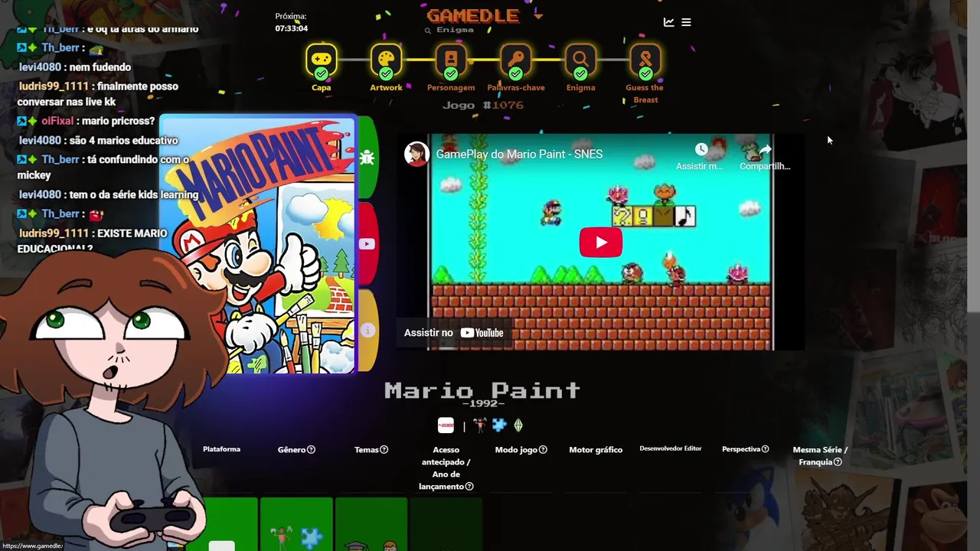
Task: Select the Personagem mode icon
Action: click(x=451, y=59)
